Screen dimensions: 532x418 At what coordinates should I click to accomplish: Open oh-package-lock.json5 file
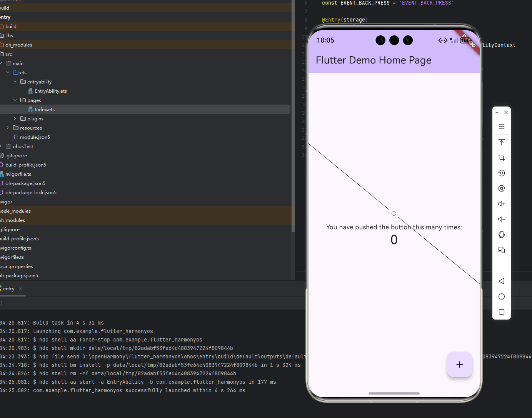click(31, 193)
